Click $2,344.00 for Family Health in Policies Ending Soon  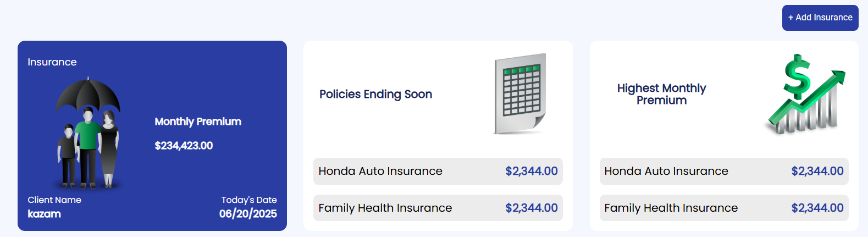[x=532, y=208]
